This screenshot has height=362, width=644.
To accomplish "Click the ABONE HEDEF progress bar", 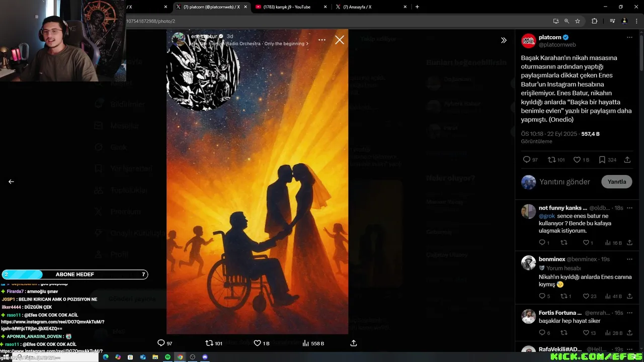I will tap(74, 275).
